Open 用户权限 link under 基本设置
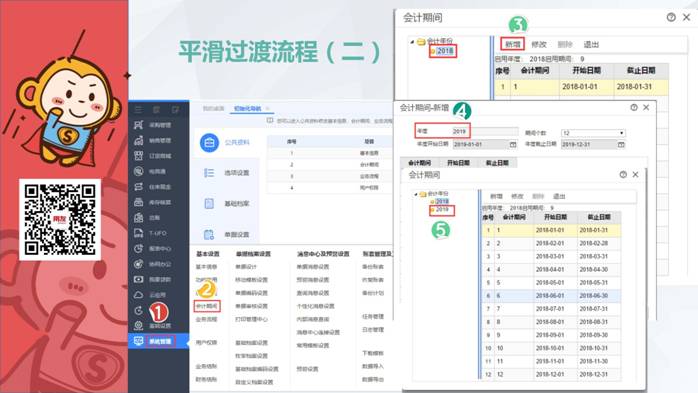This screenshot has width=698, height=393. coord(206,343)
